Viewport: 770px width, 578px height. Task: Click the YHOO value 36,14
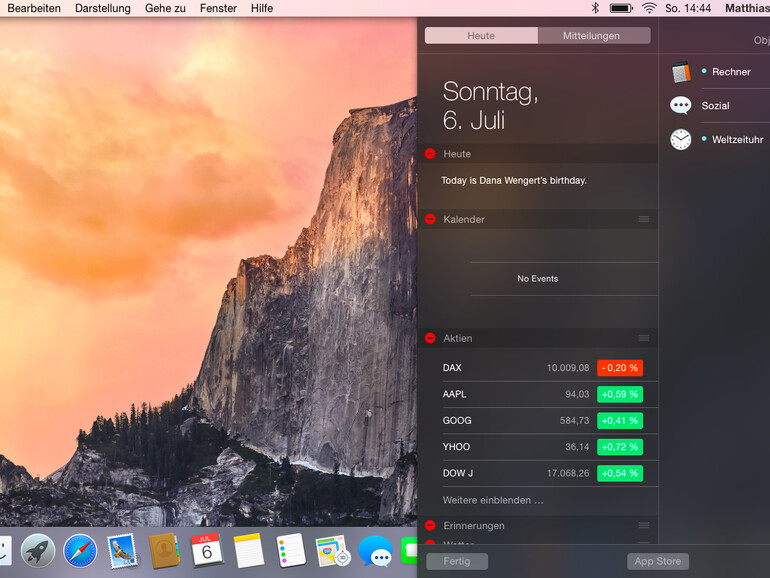pos(577,447)
